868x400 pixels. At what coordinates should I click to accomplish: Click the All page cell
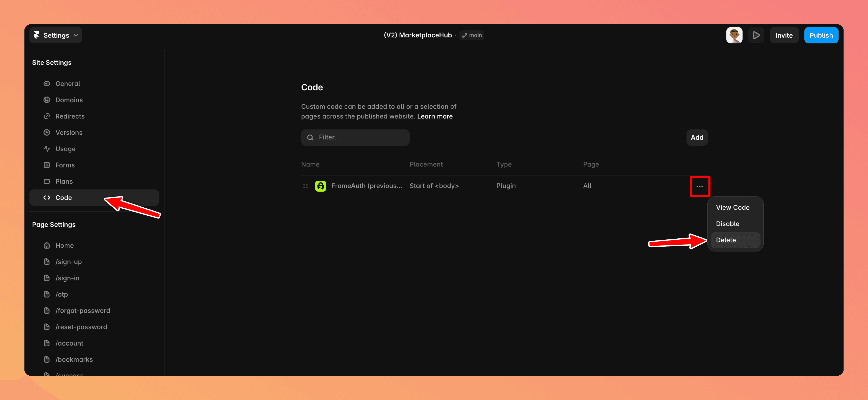(x=587, y=186)
